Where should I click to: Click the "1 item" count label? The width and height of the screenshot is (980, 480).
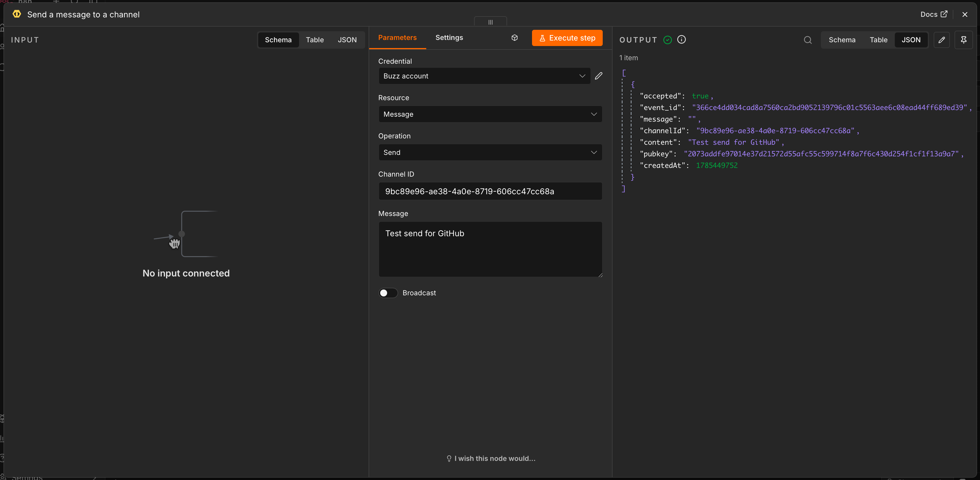pos(629,58)
